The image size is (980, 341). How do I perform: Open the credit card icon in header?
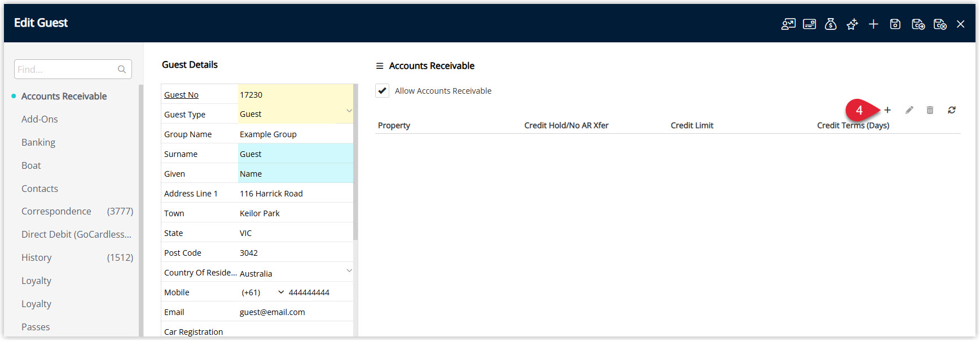pyautogui.click(x=810, y=24)
